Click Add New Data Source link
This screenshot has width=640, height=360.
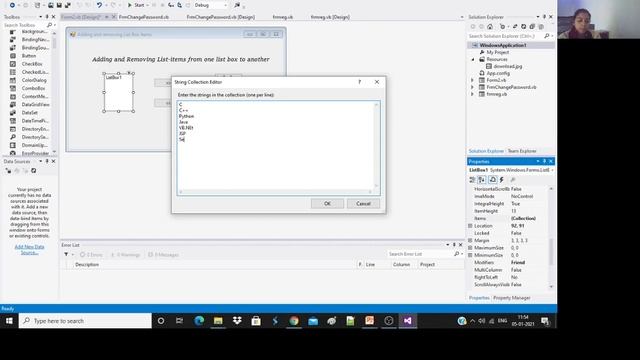29,249
